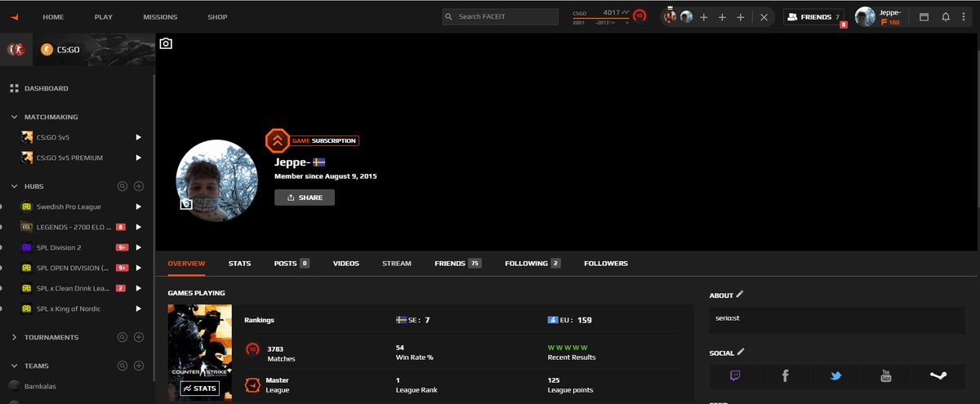Collapse the MATCHMAKING section

point(15,118)
